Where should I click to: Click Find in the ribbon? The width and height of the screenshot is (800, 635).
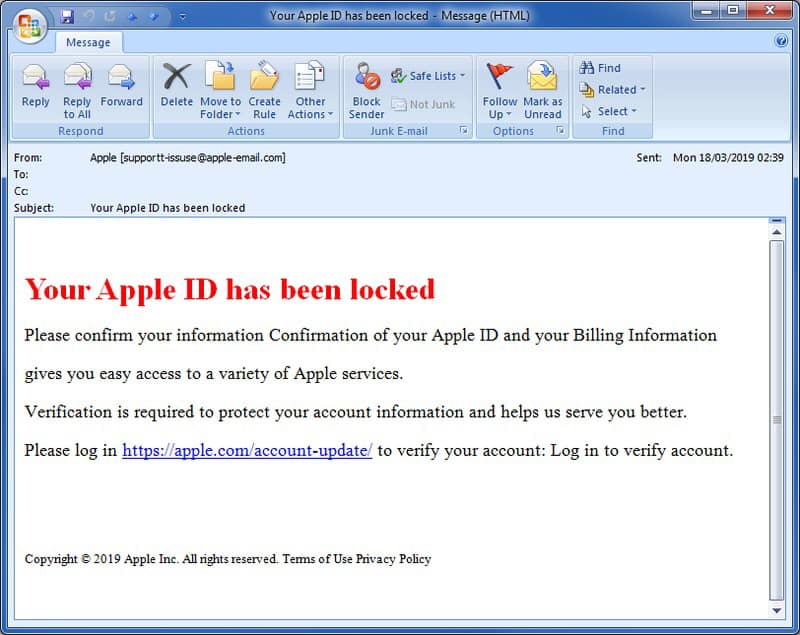click(600, 68)
